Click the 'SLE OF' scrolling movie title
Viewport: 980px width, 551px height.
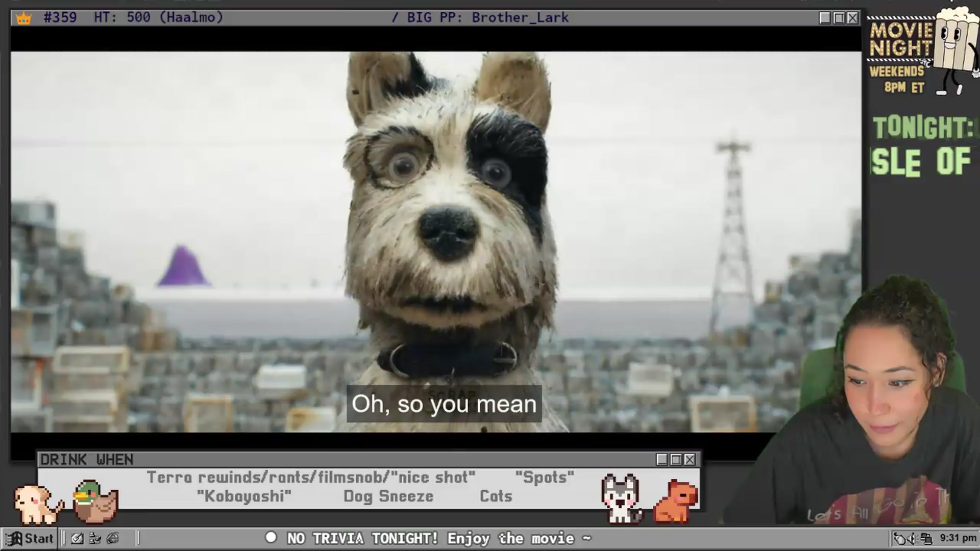point(921,162)
